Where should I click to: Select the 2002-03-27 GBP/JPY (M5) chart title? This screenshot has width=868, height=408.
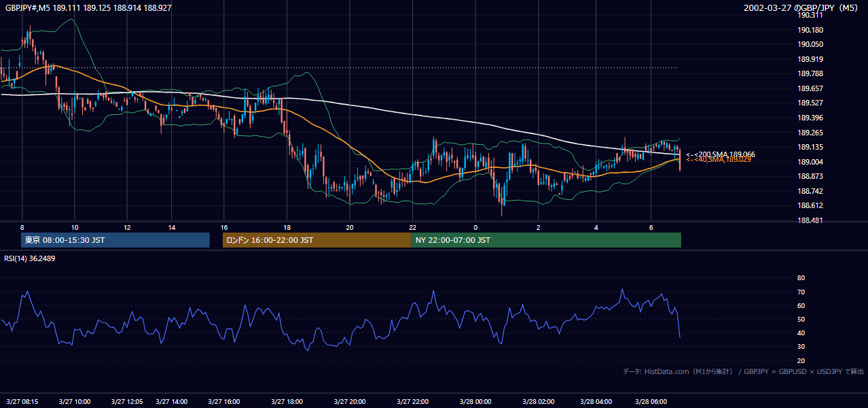tap(802, 8)
